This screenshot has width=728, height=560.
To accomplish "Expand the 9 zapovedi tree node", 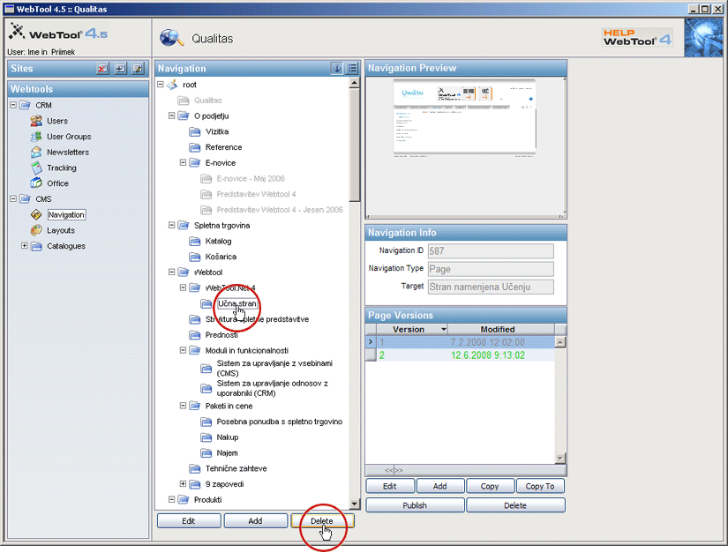I will [184, 483].
